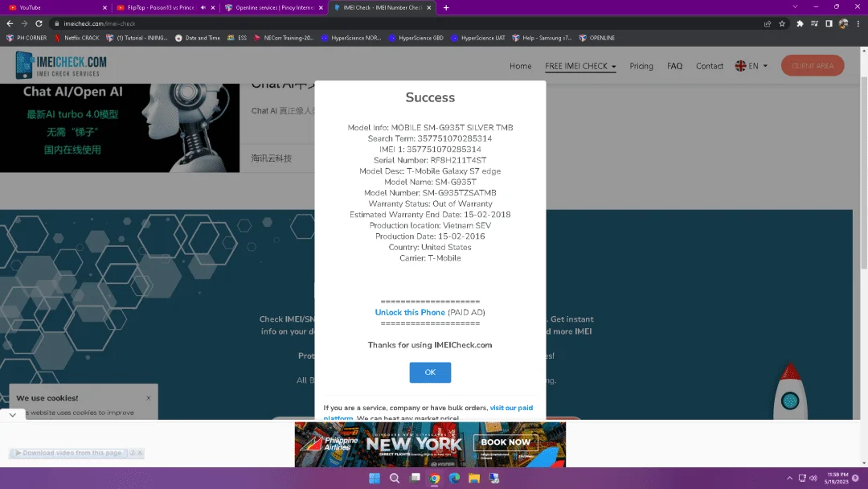This screenshot has width=868, height=489.
Task: Open the media control icon in toolbar
Action: coord(814,23)
